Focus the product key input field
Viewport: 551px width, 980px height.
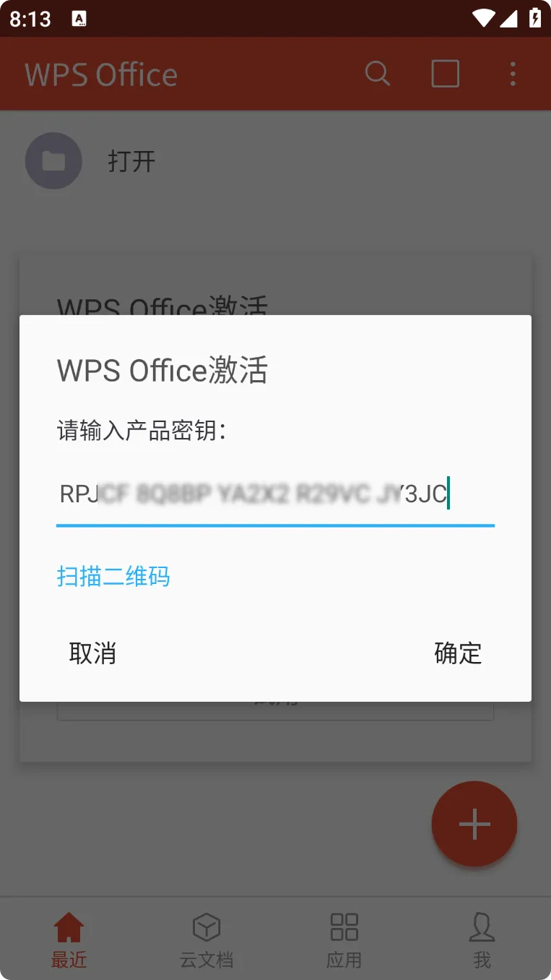tap(275, 496)
